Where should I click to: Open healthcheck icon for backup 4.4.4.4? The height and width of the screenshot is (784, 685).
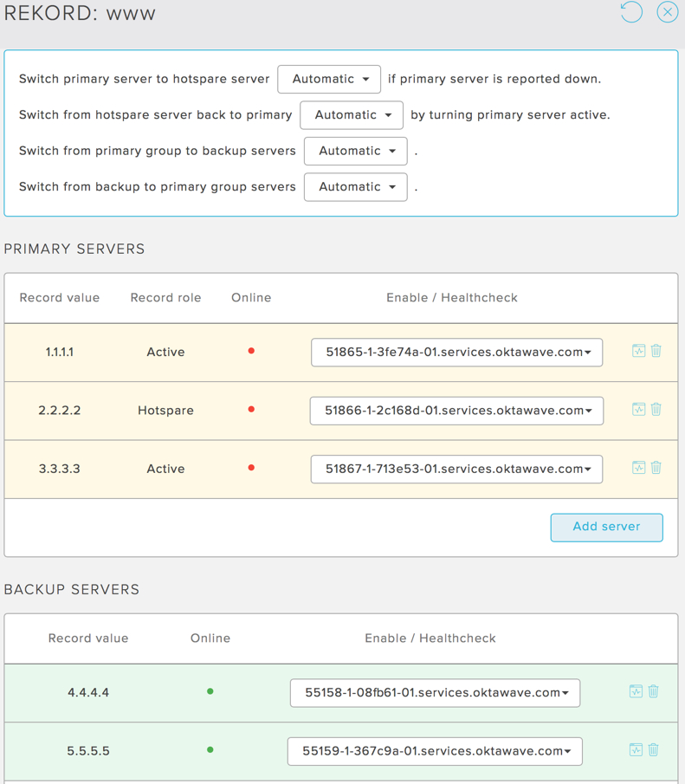(636, 691)
